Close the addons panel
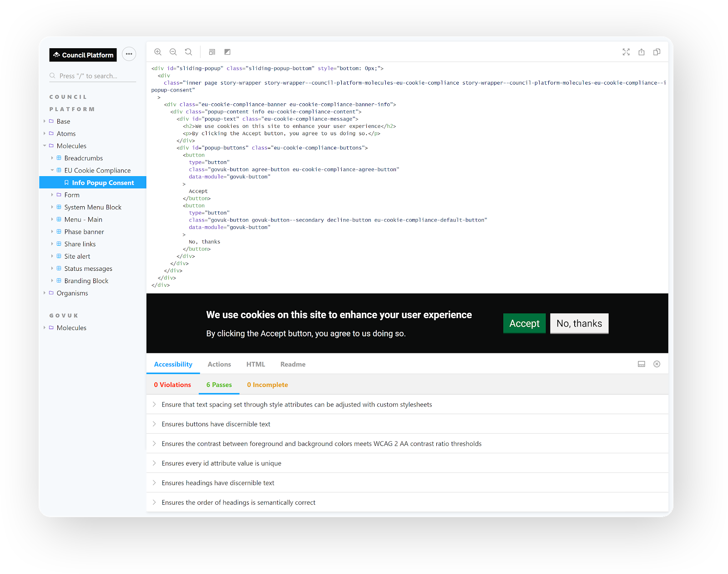The height and width of the screenshot is (574, 728). [x=657, y=364]
